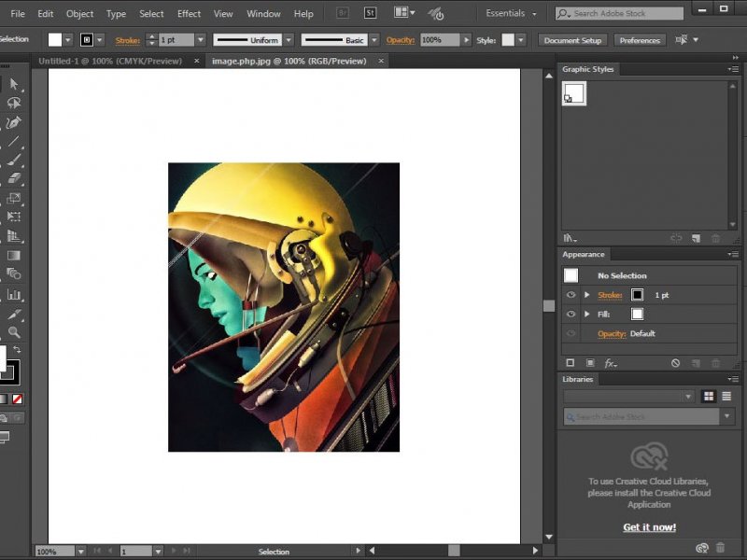Swap fill and stroke colors
Screen dimensions: 747x560
point(17,349)
